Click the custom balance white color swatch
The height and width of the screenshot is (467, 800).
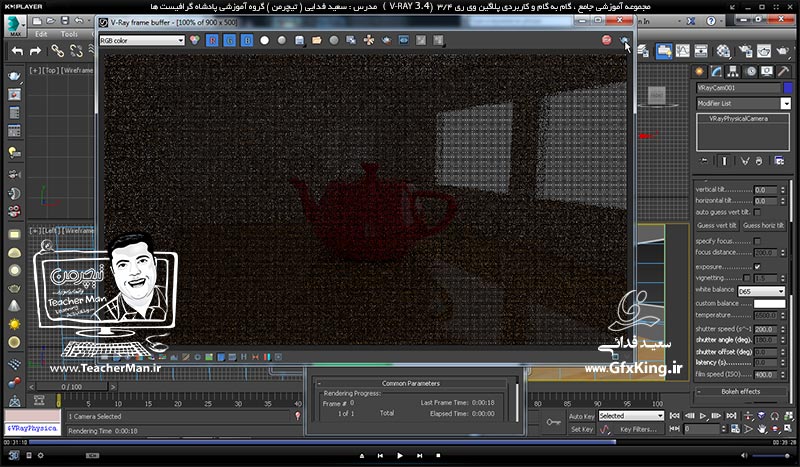click(x=769, y=304)
